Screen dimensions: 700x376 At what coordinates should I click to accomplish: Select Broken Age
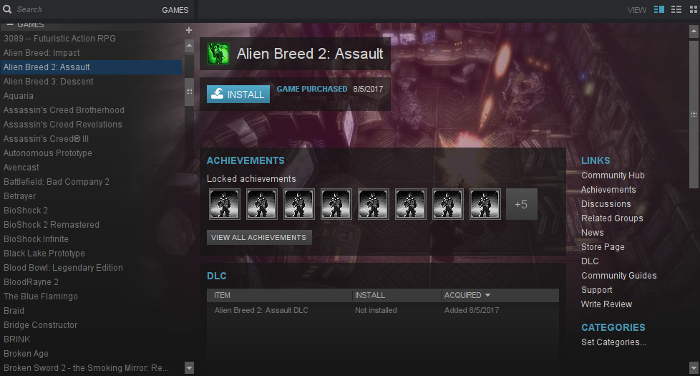click(x=92, y=353)
